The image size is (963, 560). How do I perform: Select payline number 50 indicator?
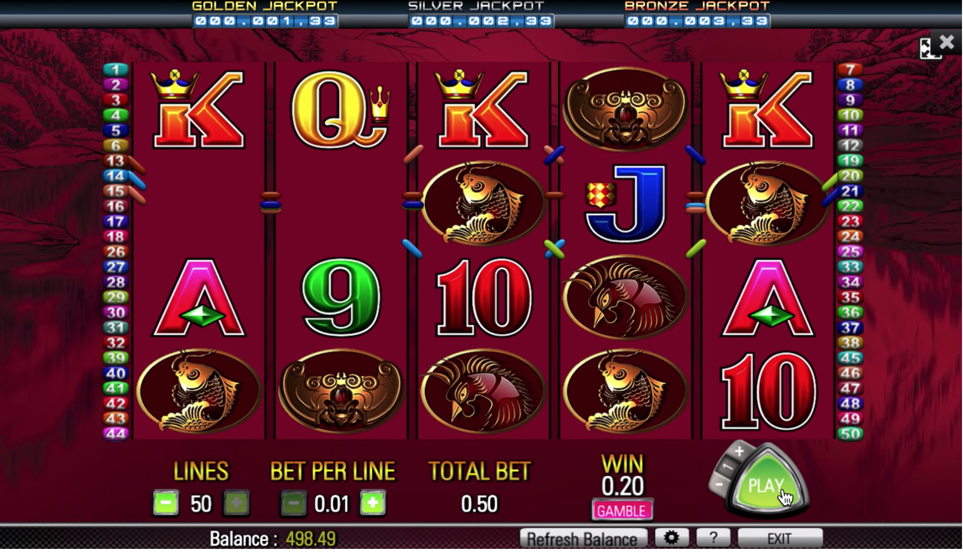point(850,434)
